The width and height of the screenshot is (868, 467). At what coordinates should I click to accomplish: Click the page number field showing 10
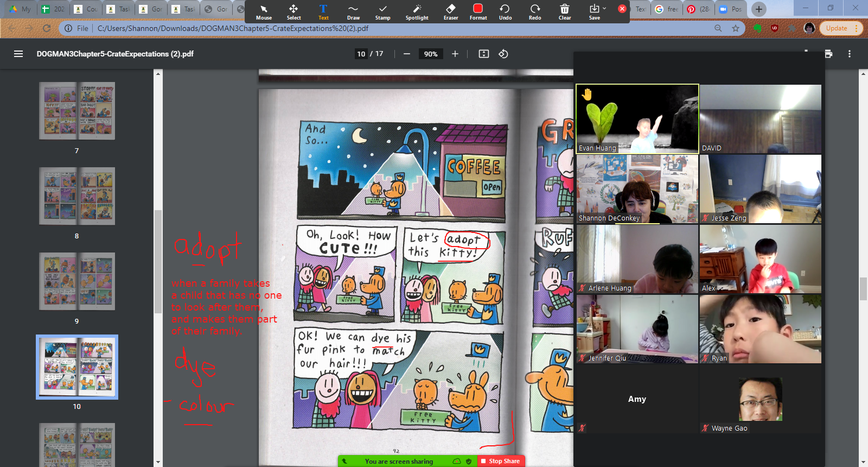361,54
